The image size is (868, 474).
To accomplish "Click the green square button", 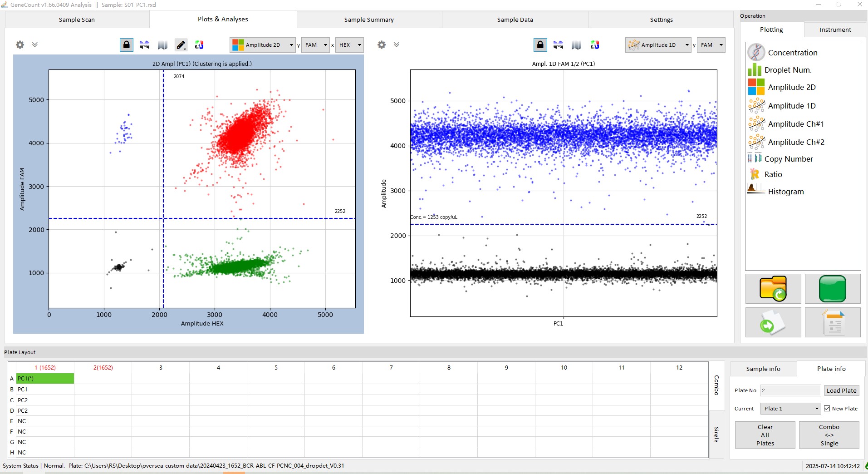I will pyautogui.click(x=833, y=288).
